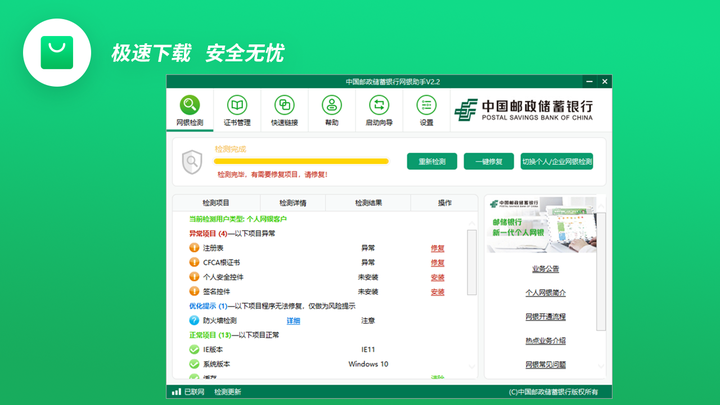Viewport: 720px width, 405px height.
Task: Select the 防火墙检测 row label
Action: 219,321
